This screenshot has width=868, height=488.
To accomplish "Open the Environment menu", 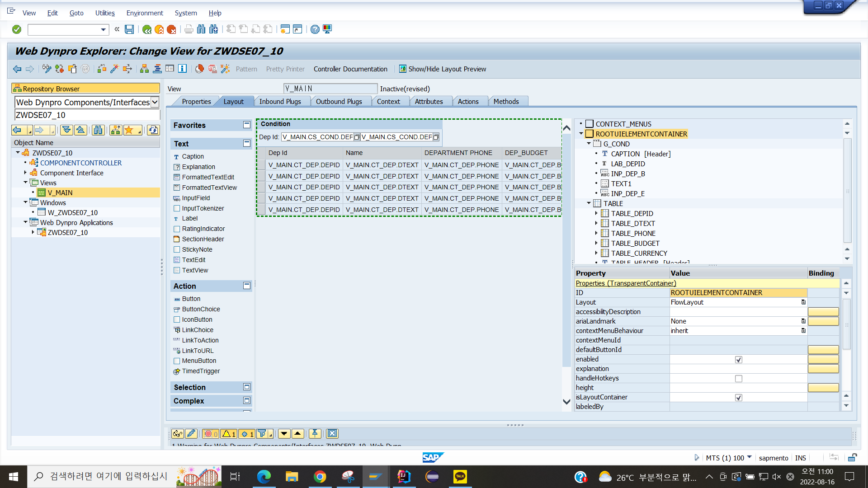I will [145, 13].
